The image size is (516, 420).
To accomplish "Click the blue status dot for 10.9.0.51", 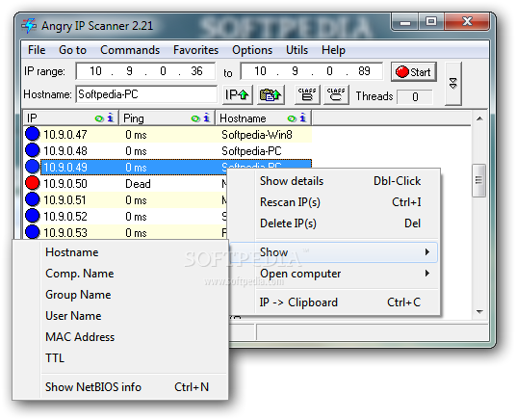I will (33, 199).
